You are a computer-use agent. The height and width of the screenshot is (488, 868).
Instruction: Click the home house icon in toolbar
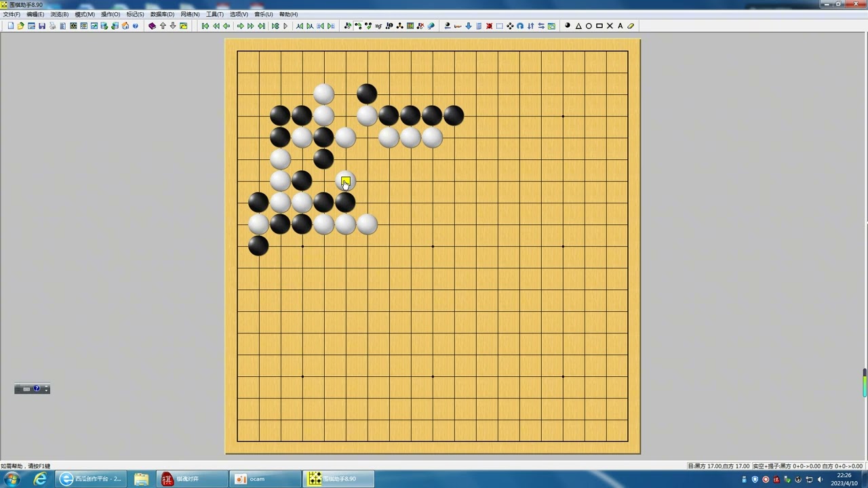(x=125, y=26)
